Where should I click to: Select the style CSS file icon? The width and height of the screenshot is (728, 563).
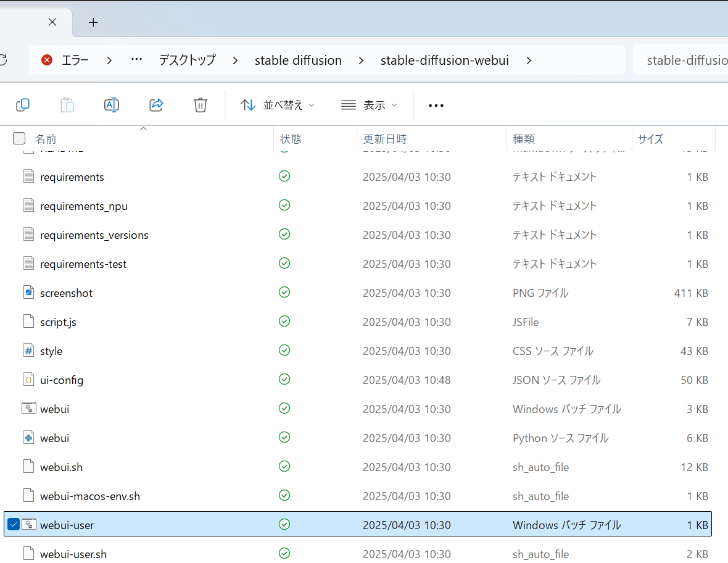(x=29, y=350)
